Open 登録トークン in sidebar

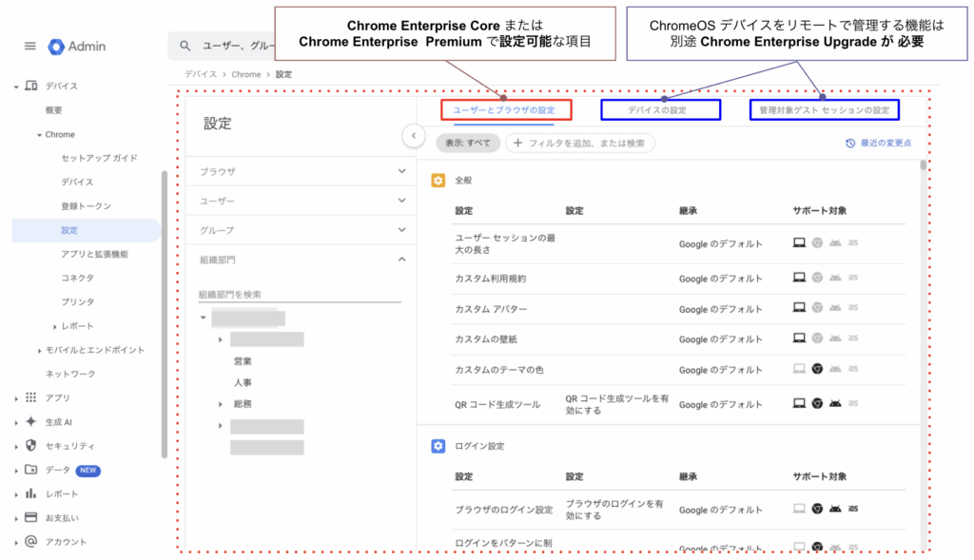tap(86, 206)
